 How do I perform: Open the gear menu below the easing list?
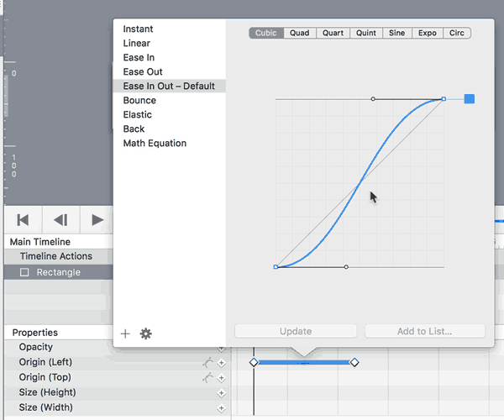(145, 333)
